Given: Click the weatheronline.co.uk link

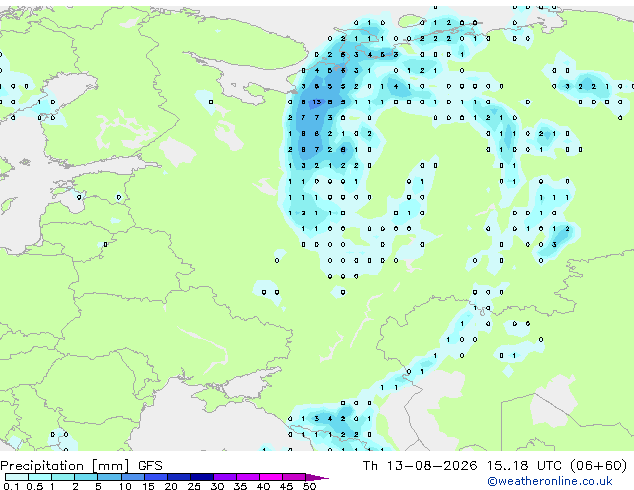Looking at the screenshot, I should [x=550, y=482].
